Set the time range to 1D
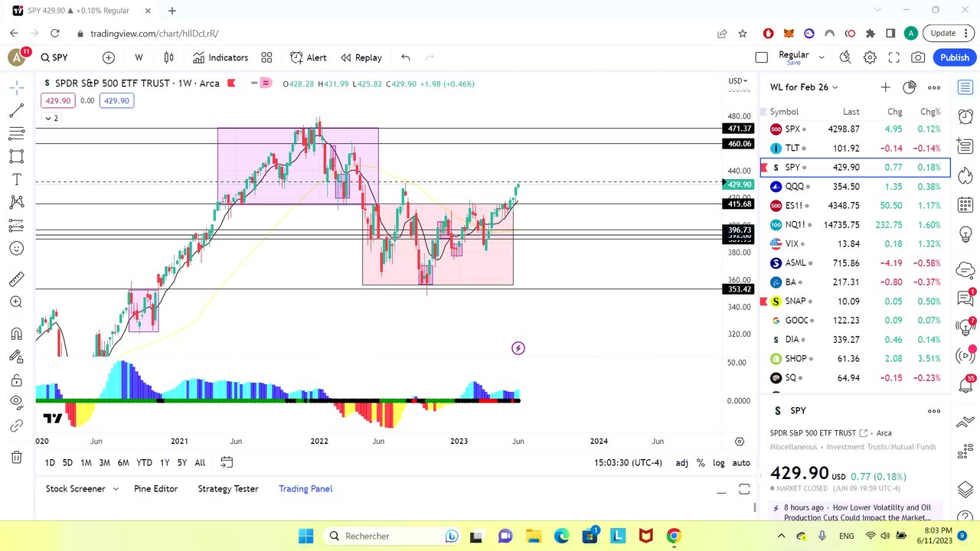 point(50,462)
